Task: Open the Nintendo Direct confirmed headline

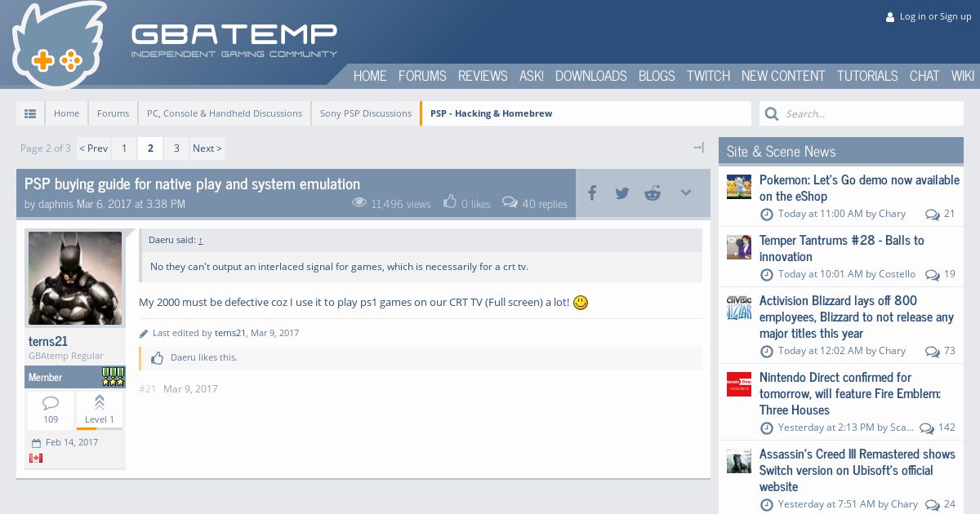Action: pos(850,393)
